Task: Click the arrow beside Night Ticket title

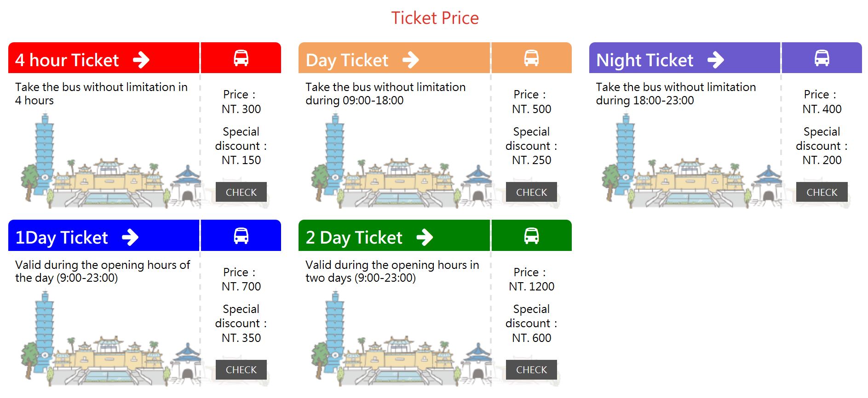Action: 715,60
